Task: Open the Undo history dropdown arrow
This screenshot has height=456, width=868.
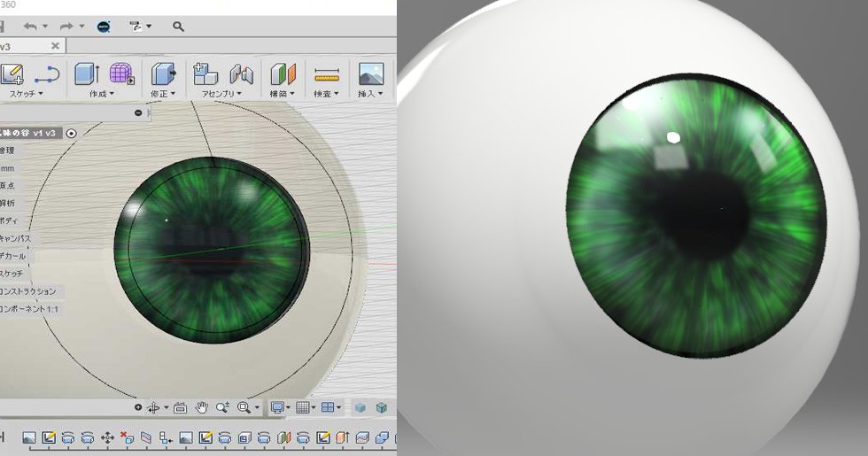Action: (x=45, y=26)
